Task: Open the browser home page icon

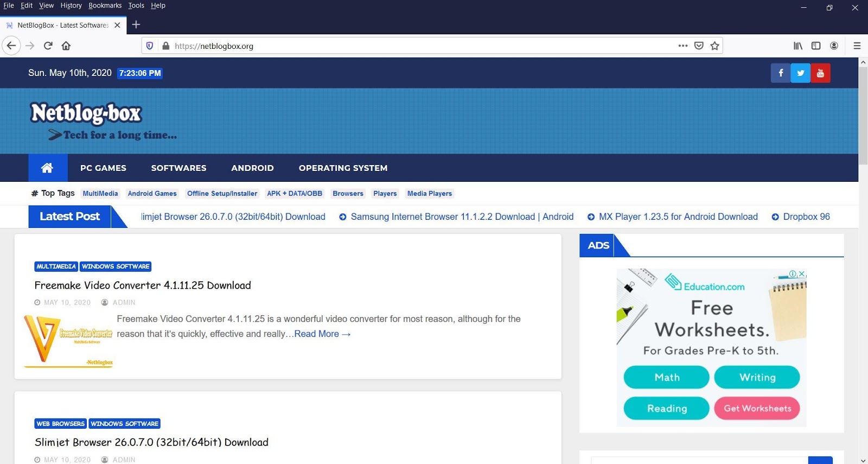Action: 66,46
